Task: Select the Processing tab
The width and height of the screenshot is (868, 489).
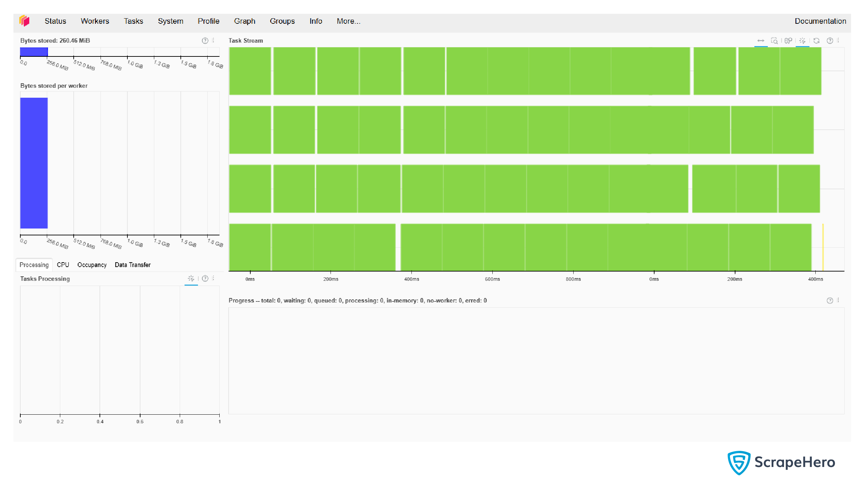Action: (33, 264)
